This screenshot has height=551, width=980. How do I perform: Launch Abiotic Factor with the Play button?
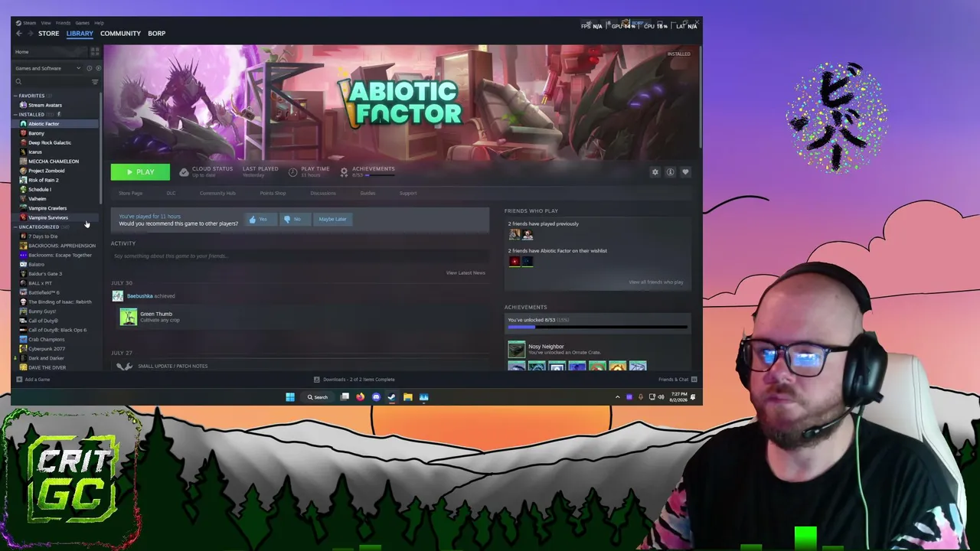(140, 172)
